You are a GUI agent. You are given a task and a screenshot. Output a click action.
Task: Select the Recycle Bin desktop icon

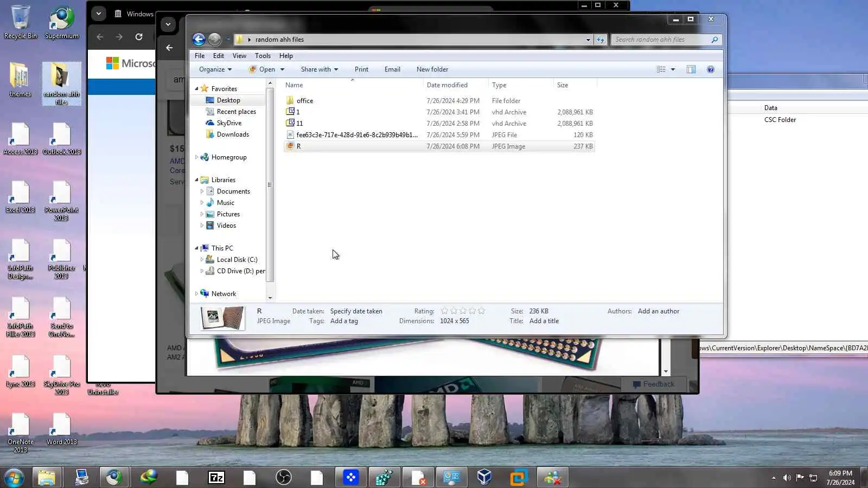click(x=21, y=22)
